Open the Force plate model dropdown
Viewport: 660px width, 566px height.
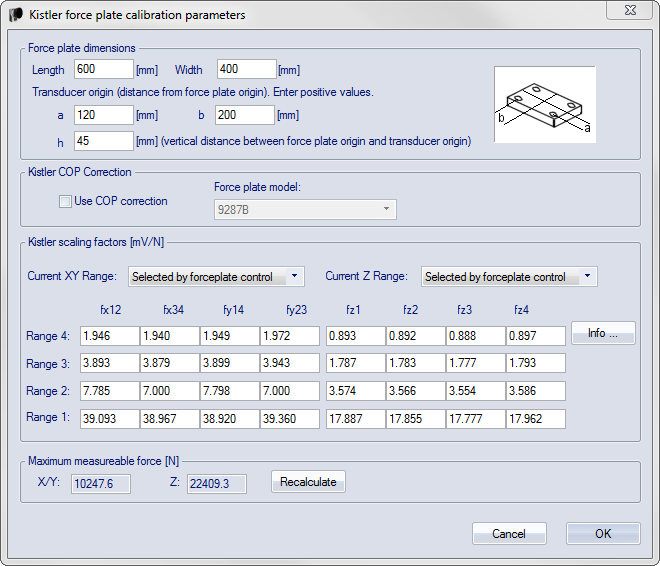click(x=305, y=209)
